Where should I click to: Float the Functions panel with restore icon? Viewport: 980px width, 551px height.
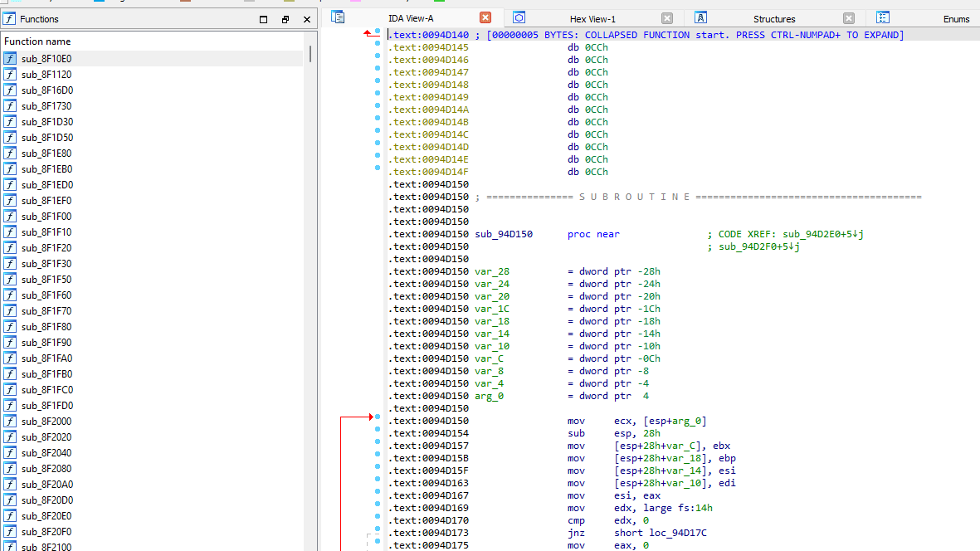tap(285, 19)
